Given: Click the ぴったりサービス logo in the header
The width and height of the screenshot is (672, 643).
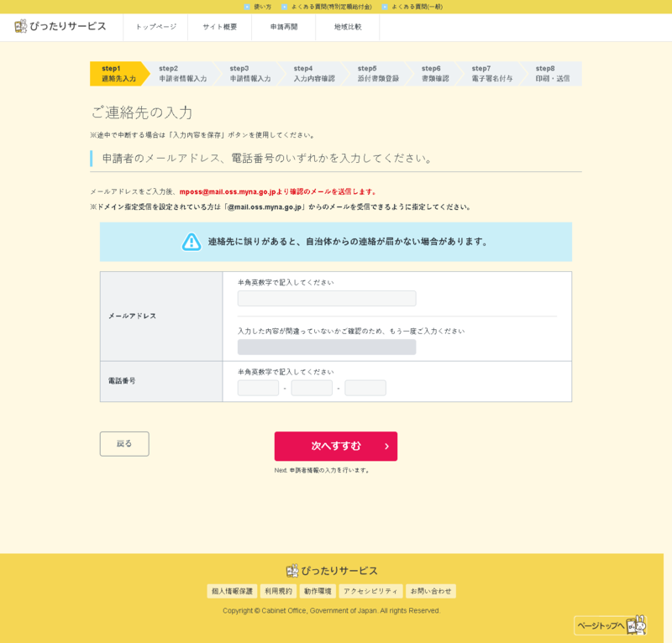Looking at the screenshot, I should click(x=60, y=27).
